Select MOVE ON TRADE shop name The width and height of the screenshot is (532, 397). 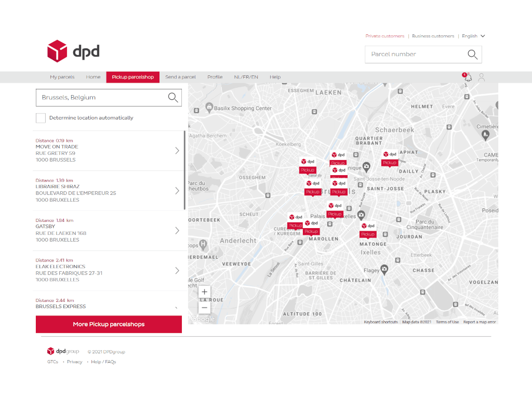57,147
